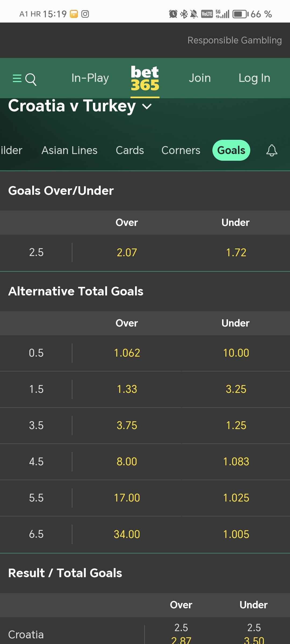290x644 pixels.
Task: Tap the notification bell icon
Action: pos(271,150)
